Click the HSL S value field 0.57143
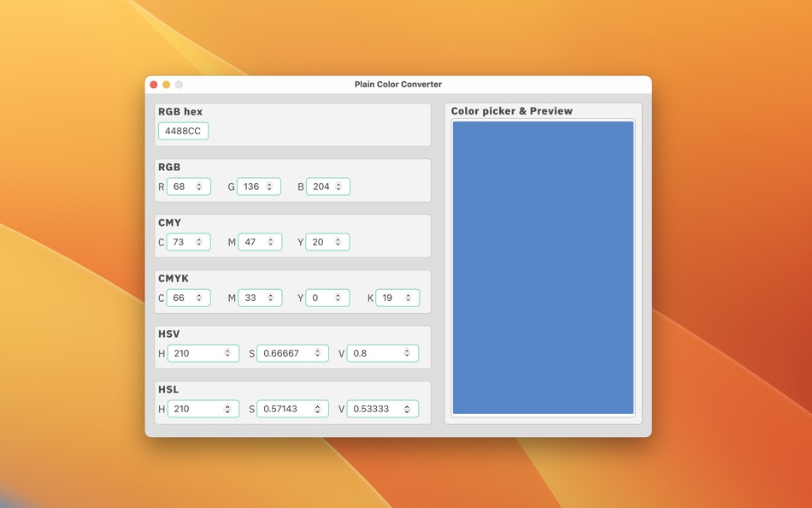This screenshot has height=508, width=812. (x=293, y=409)
